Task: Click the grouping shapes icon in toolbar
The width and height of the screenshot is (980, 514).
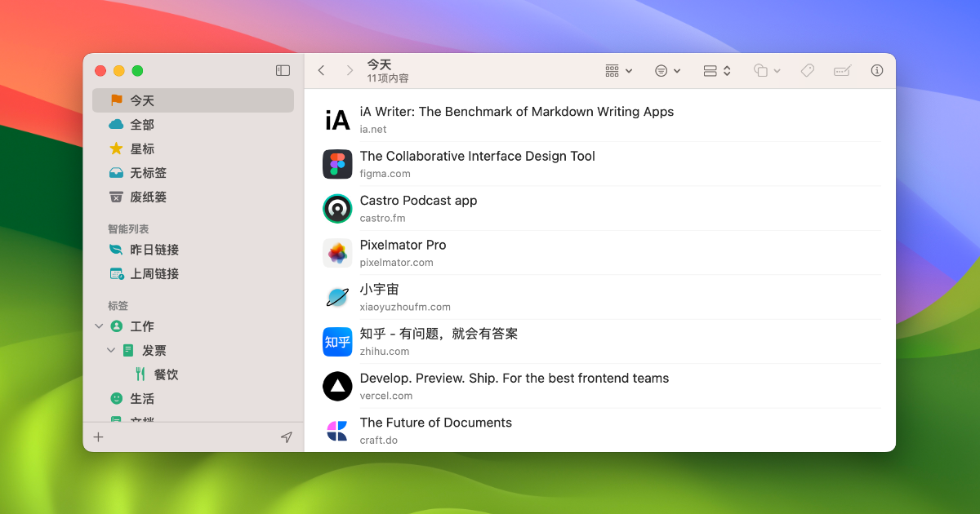Action: click(x=762, y=70)
